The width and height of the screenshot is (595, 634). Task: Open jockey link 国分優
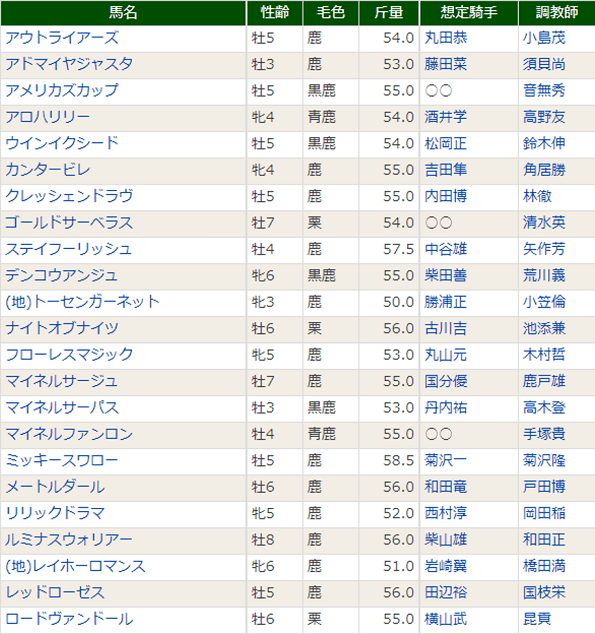446,381
